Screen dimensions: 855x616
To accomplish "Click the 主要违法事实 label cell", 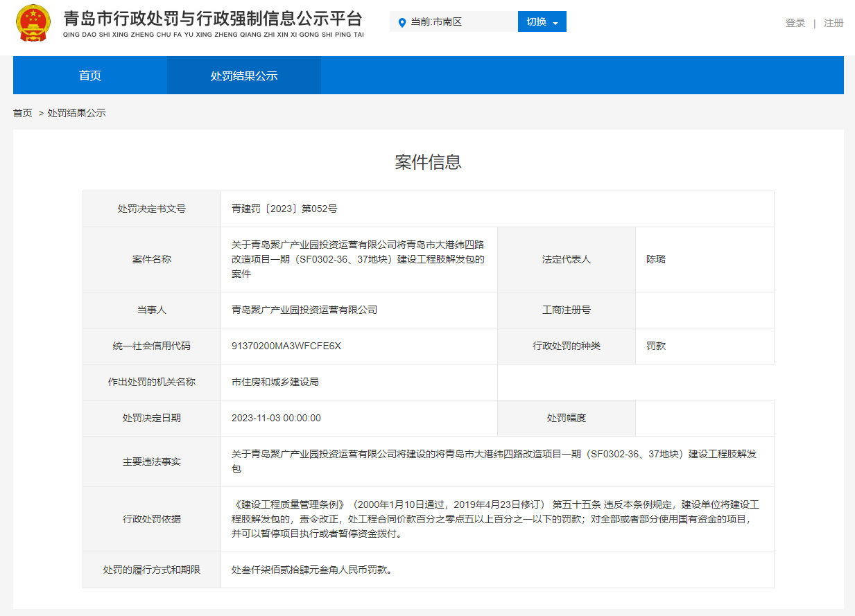I will click(152, 461).
